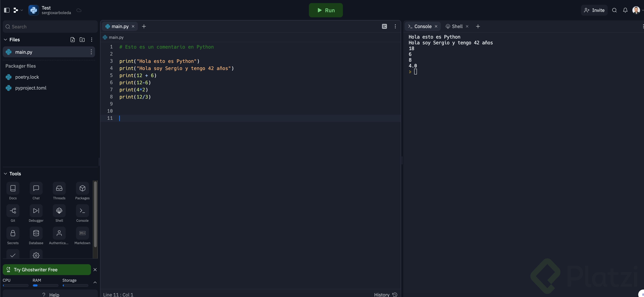644x297 pixels.
Task: Open the Shell tool in Tools
Action: (x=59, y=213)
